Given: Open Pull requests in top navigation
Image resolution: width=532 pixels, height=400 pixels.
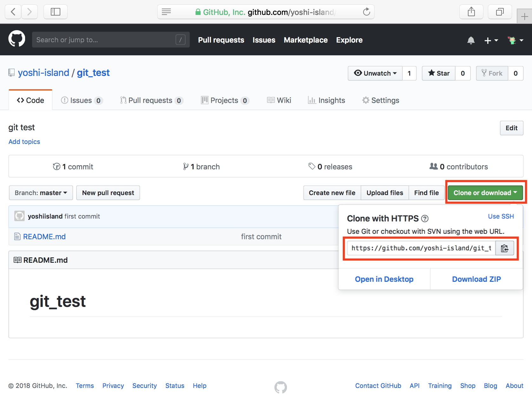Looking at the screenshot, I should (x=221, y=40).
